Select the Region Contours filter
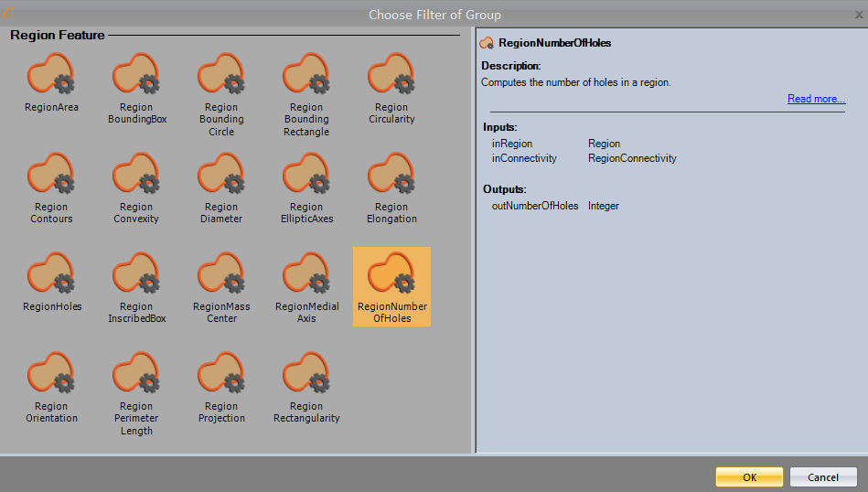 [51, 175]
